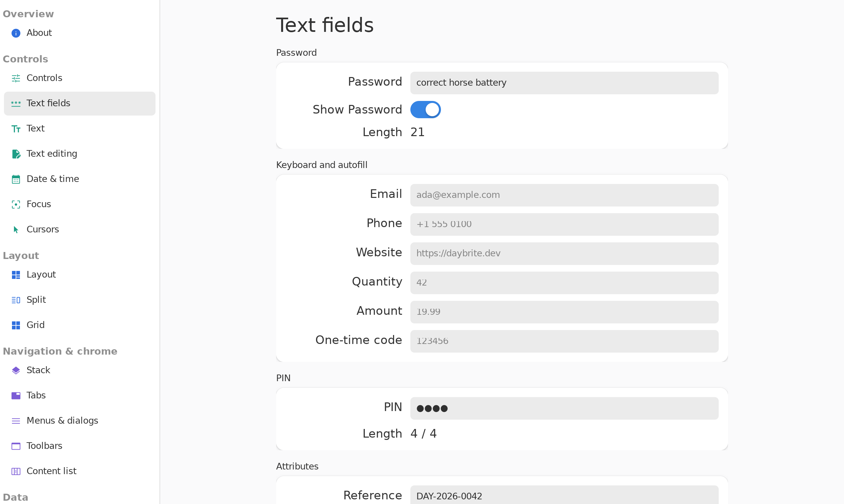844x504 pixels.
Task: Click the About info icon
Action: [16, 33]
